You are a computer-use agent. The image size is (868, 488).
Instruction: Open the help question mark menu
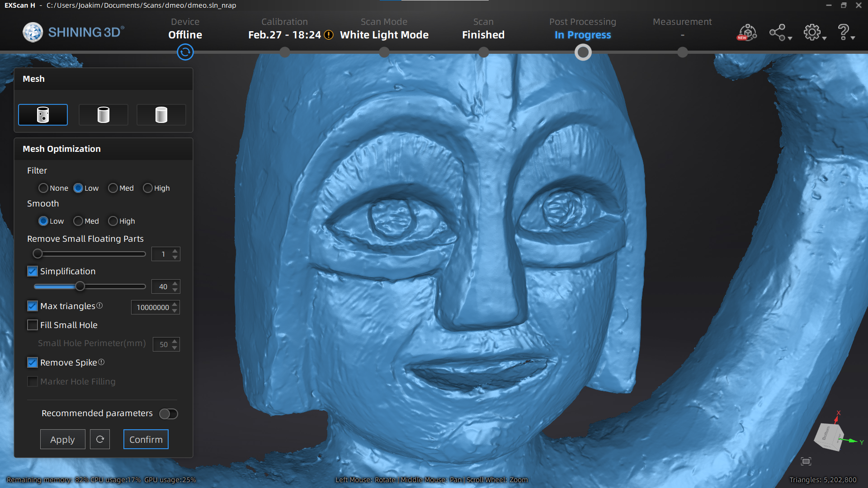[x=844, y=32]
